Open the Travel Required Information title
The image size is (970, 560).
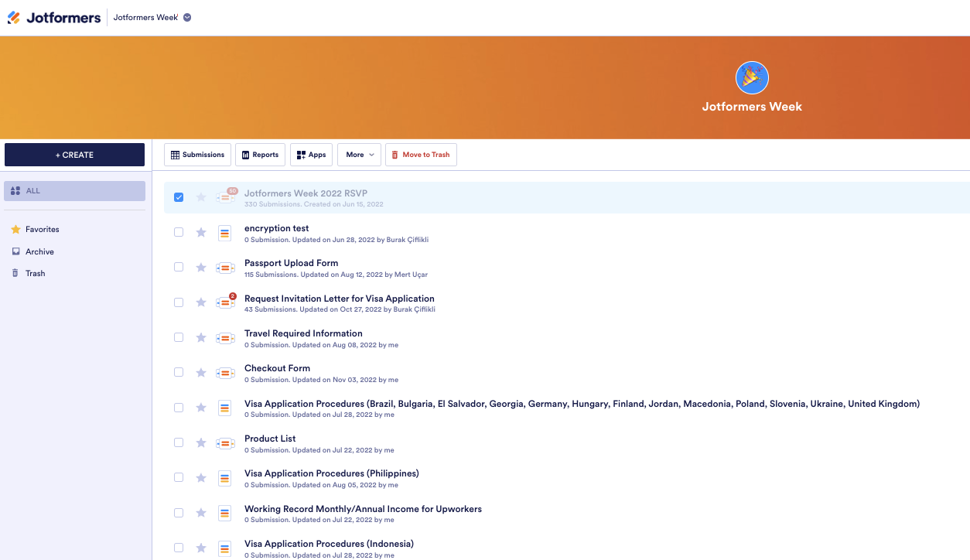[x=303, y=333]
